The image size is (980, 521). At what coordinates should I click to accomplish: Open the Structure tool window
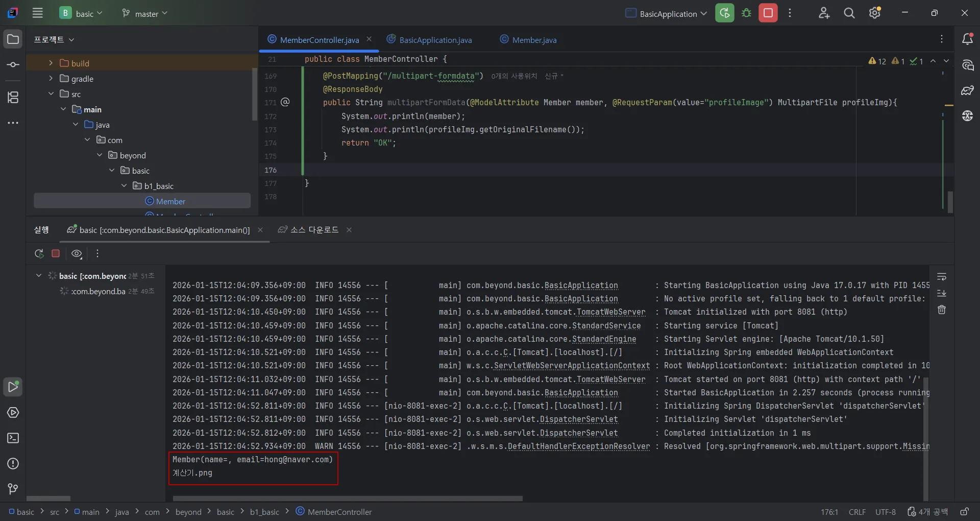pyautogui.click(x=13, y=97)
